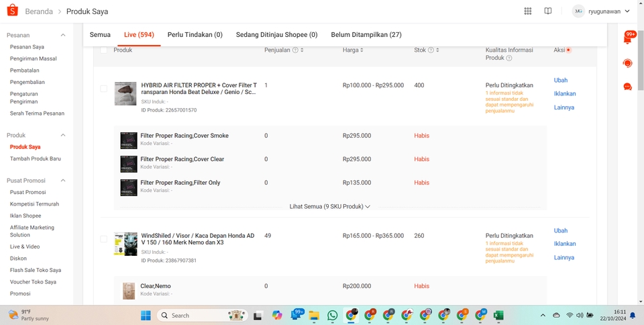Click WindShiled Visor product thumbnail

[x=125, y=244]
